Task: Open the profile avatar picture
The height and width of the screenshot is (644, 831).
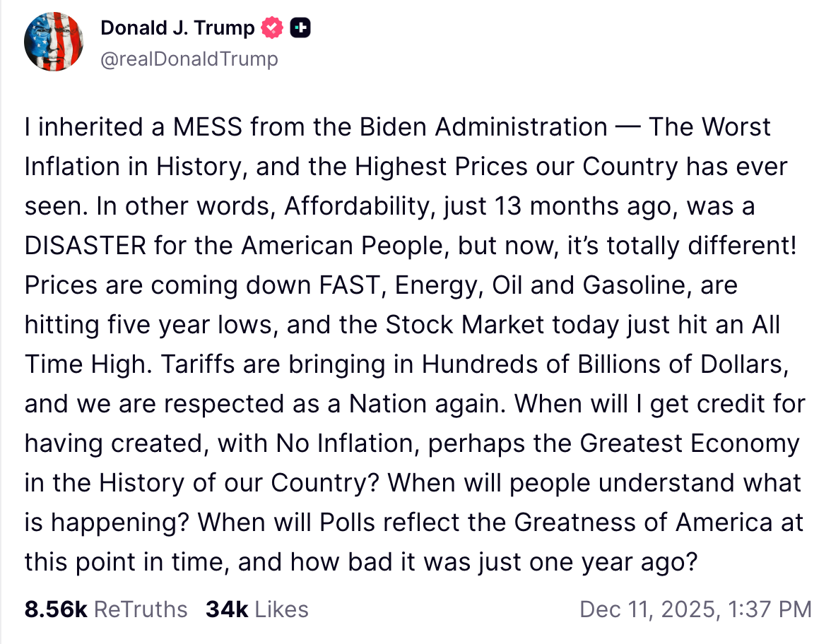Action: pos(54,42)
